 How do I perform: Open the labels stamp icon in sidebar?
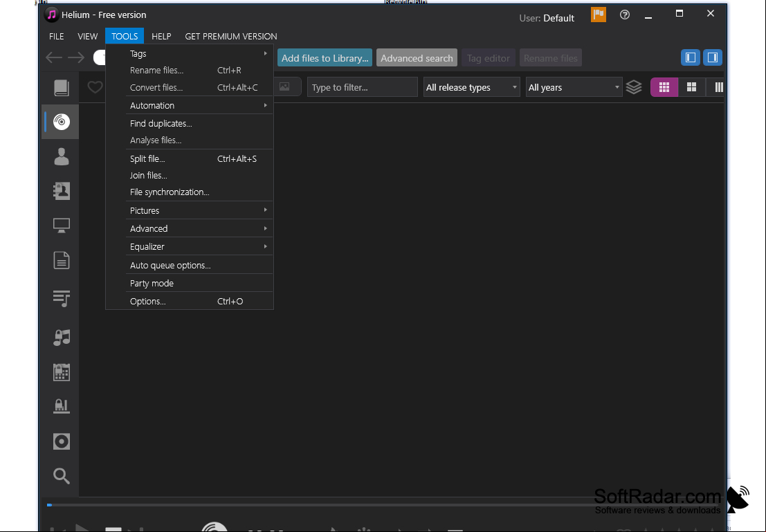(x=61, y=406)
